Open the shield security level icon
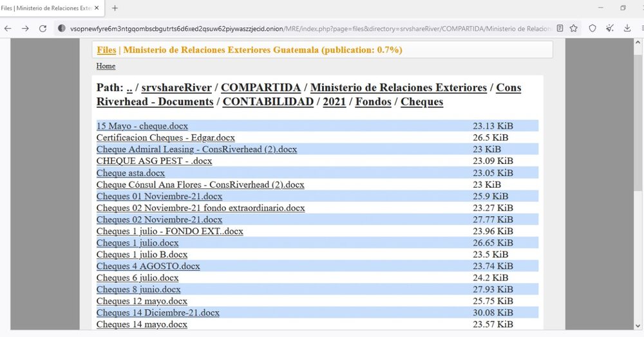The image size is (644, 337). point(592,28)
